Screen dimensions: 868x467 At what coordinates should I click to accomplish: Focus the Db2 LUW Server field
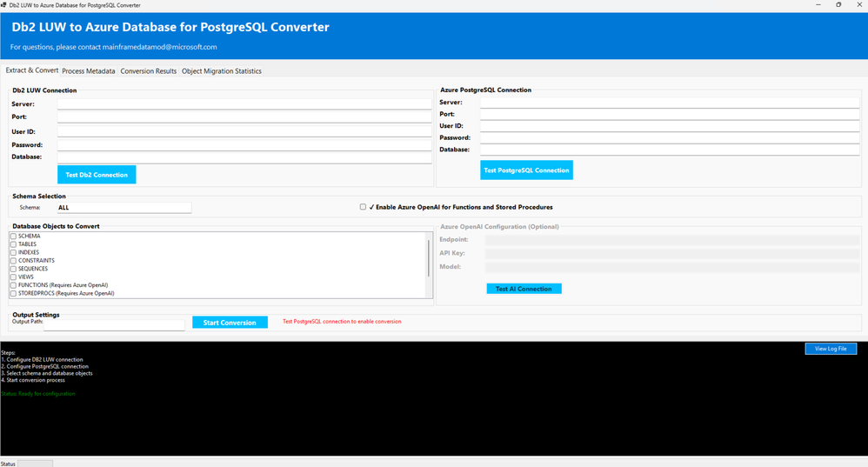coord(244,104)
